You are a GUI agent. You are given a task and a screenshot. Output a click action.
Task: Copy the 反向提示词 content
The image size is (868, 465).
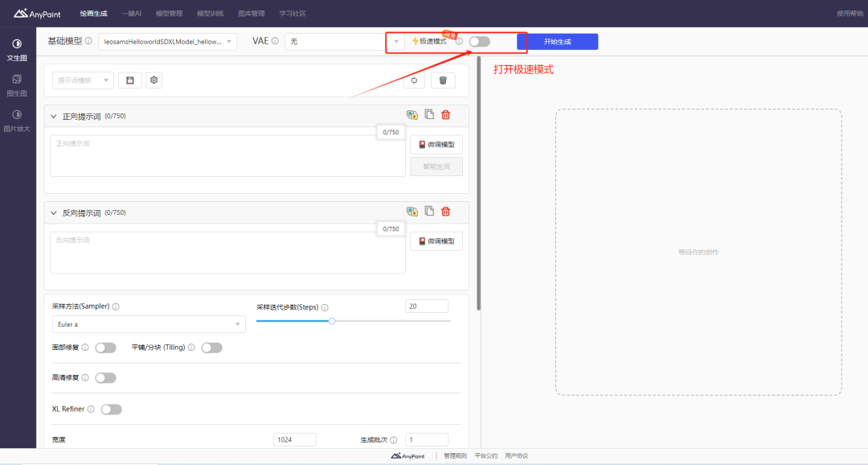pos(429,211)
